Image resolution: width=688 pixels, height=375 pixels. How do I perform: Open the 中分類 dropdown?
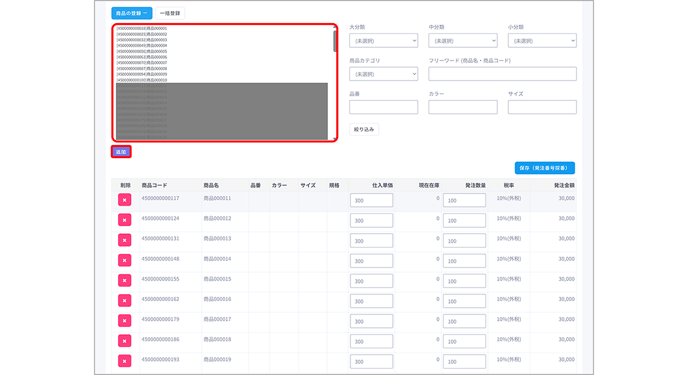463,41
